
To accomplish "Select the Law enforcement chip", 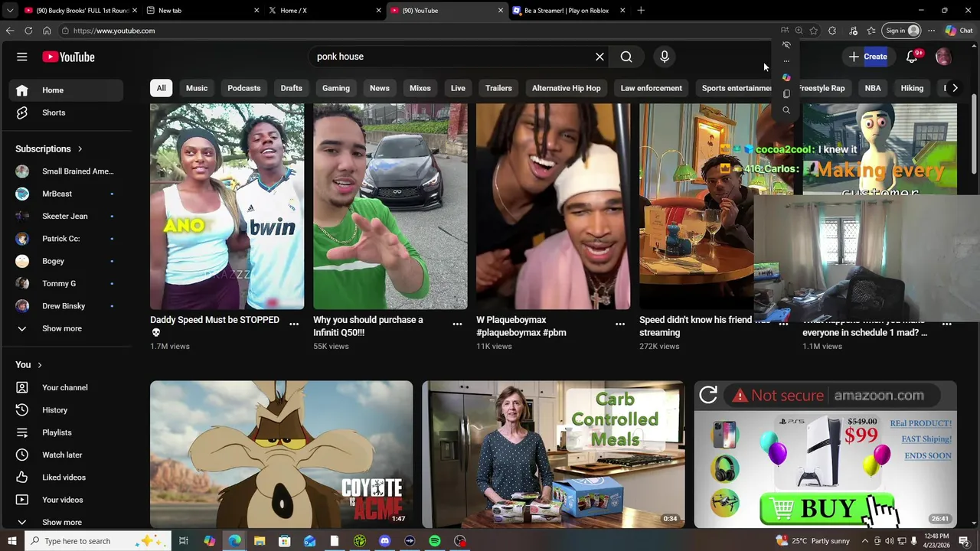I will (x=652, y=88).
